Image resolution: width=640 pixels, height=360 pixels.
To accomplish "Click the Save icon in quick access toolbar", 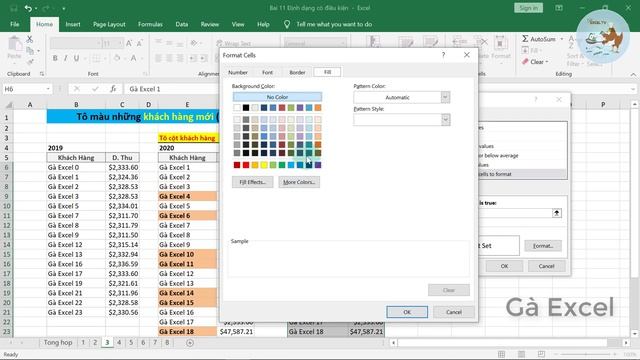I will tap(14, 8).
